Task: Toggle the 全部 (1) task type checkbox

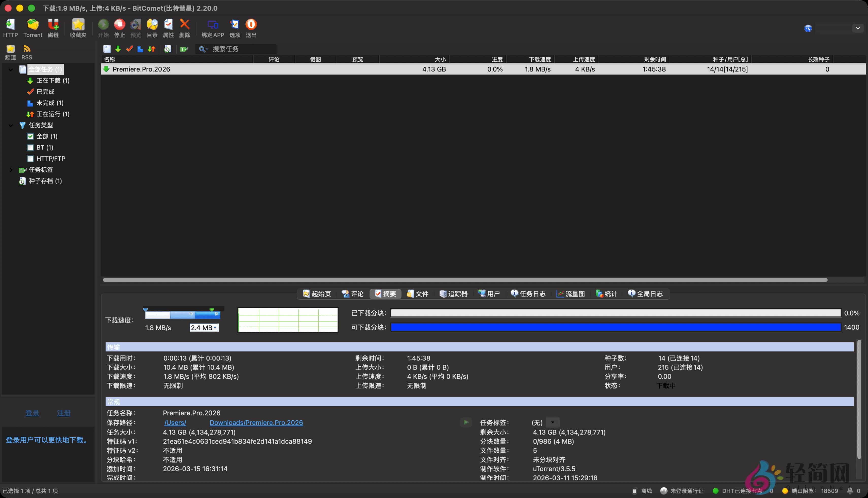Action: point(30,136)
